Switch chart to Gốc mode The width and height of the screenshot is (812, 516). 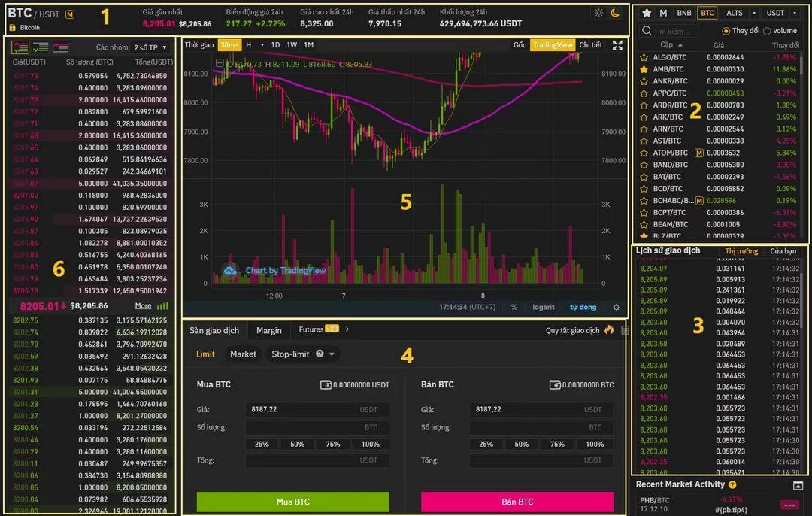coord(520,45)
